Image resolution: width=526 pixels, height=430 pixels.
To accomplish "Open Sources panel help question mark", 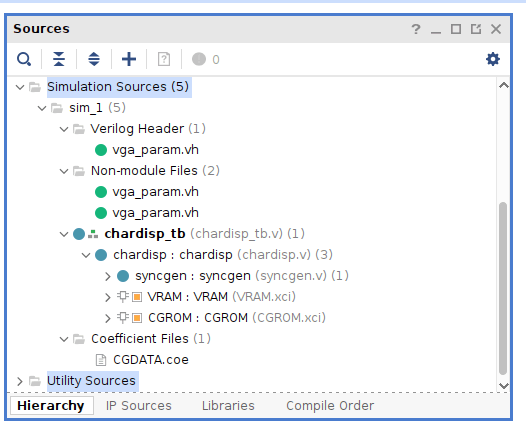I will [x=416, y=29].
